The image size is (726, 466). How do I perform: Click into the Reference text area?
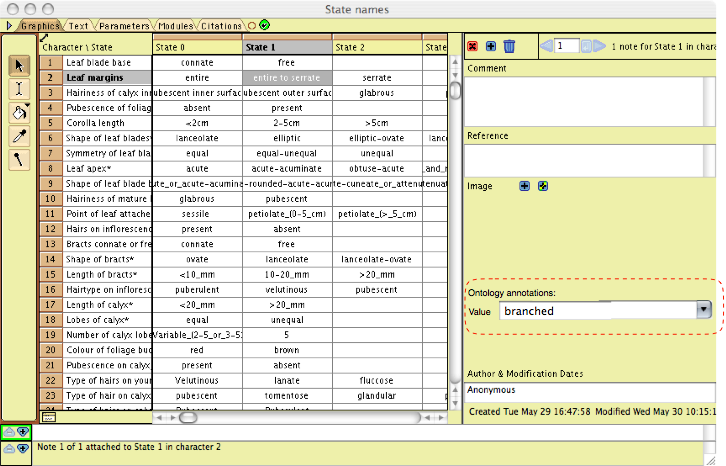coord(584,161)
